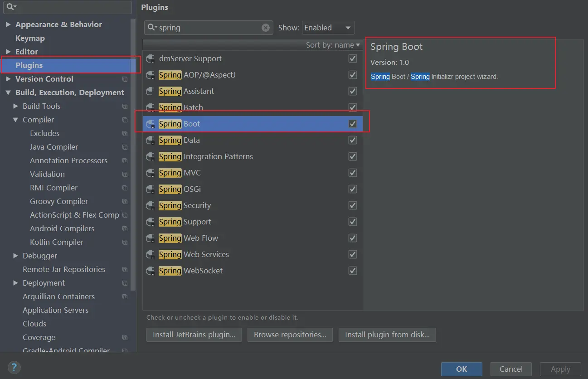Uncheck the Spring AOP/@AspectJ plugin
The width and height of the screenshot is (588, 379).
pos(353,75)
